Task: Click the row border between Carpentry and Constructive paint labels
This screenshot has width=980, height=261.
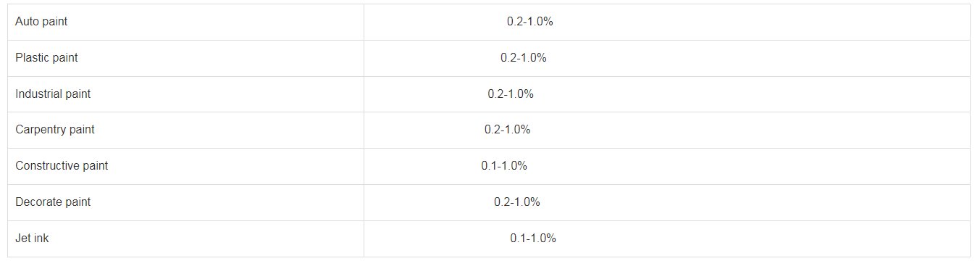Action: coord(185,148)
